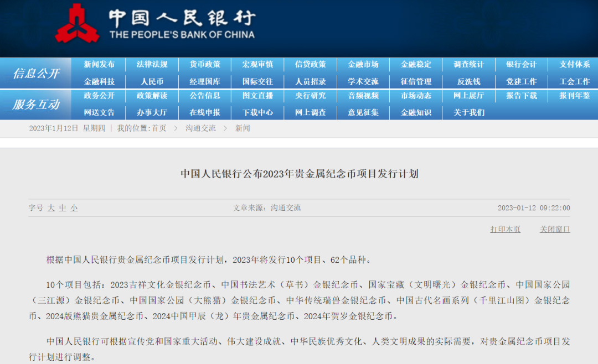Open 政务公开 under 服务互动
The width and height of the screenshot is (598, 364).
tap(99, 96)
